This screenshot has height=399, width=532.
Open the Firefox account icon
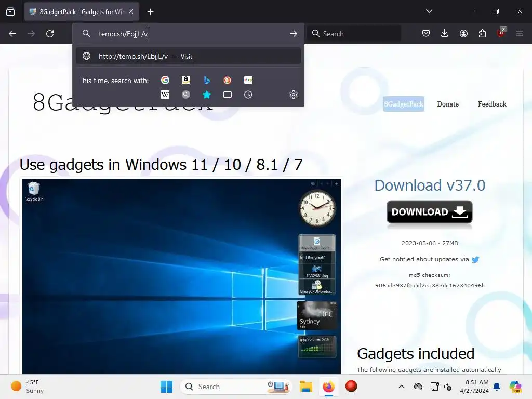click(x=463, y=33)
